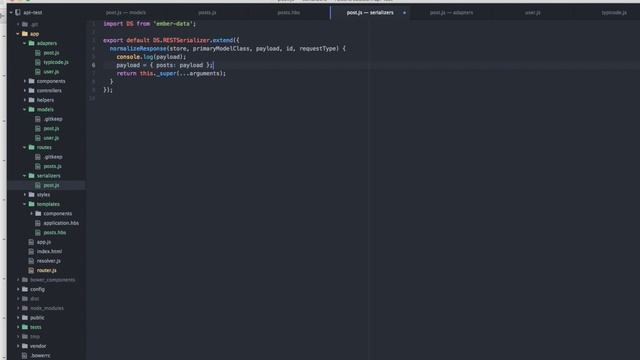Click the file icon of user.js under adapters

[x=38, y=72]
